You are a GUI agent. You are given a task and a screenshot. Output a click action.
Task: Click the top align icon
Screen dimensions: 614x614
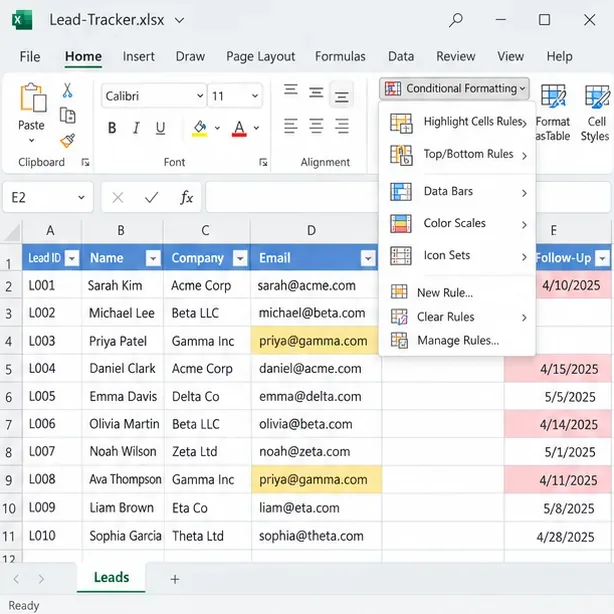(x=291, y=90)
